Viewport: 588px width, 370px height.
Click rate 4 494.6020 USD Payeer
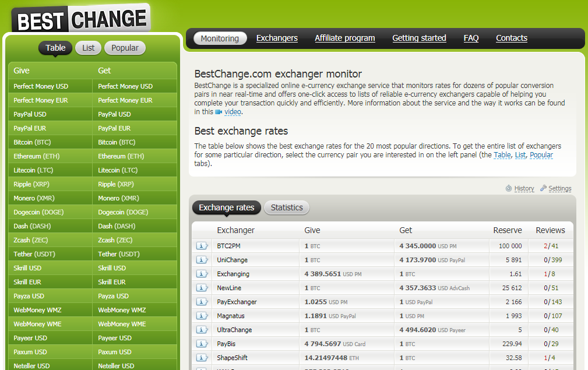[x=432, y=330]
